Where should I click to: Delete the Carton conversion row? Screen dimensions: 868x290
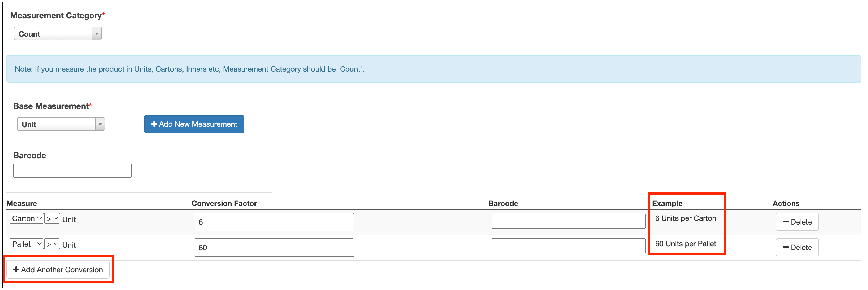click(797, 222)
